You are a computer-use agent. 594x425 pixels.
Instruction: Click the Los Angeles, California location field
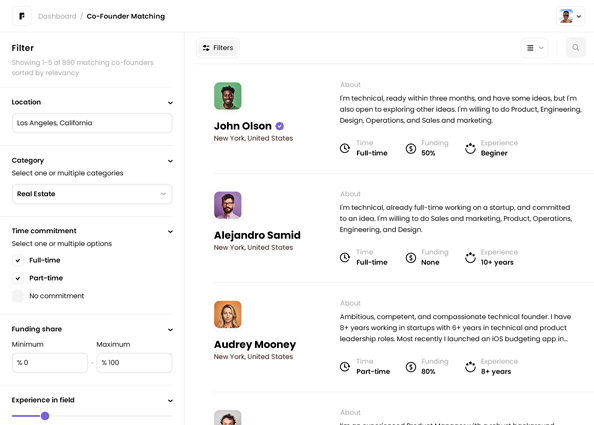(92, 123)
